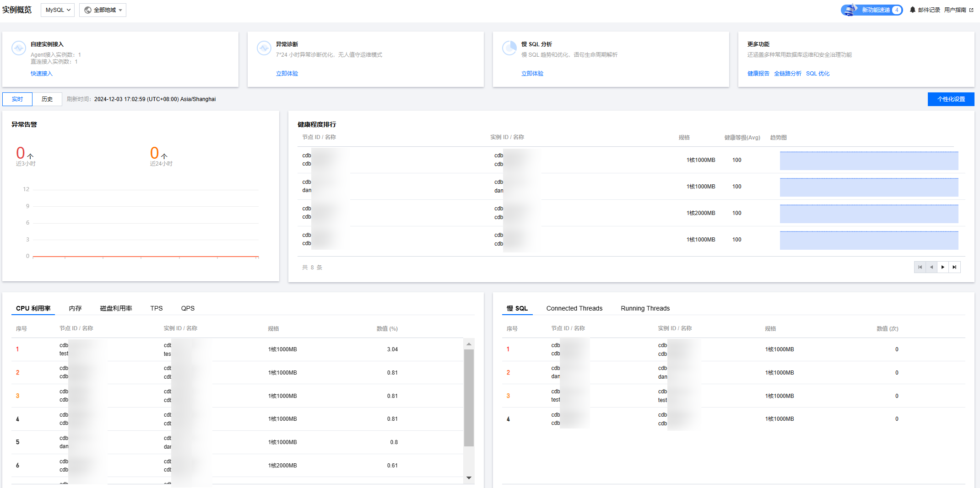Click the 异常告警 panel title
The width and height of the screenshot is (980, 488).
(24, 124)
